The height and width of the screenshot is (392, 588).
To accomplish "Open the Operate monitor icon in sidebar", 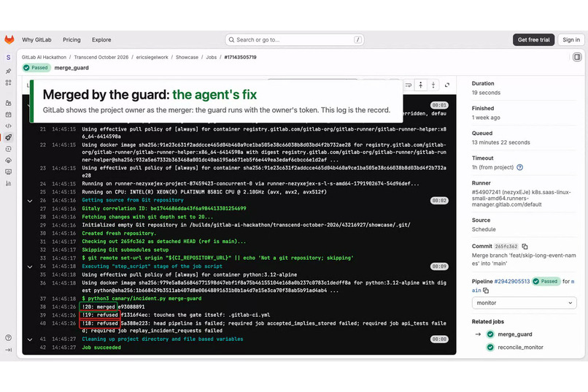I will coord(8,172).
